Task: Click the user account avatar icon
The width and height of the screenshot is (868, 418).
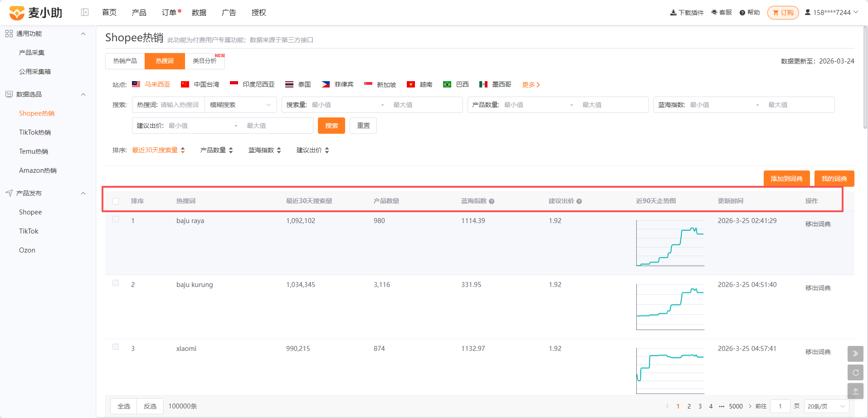Action: pyautogui.click(x=808, y=12)
